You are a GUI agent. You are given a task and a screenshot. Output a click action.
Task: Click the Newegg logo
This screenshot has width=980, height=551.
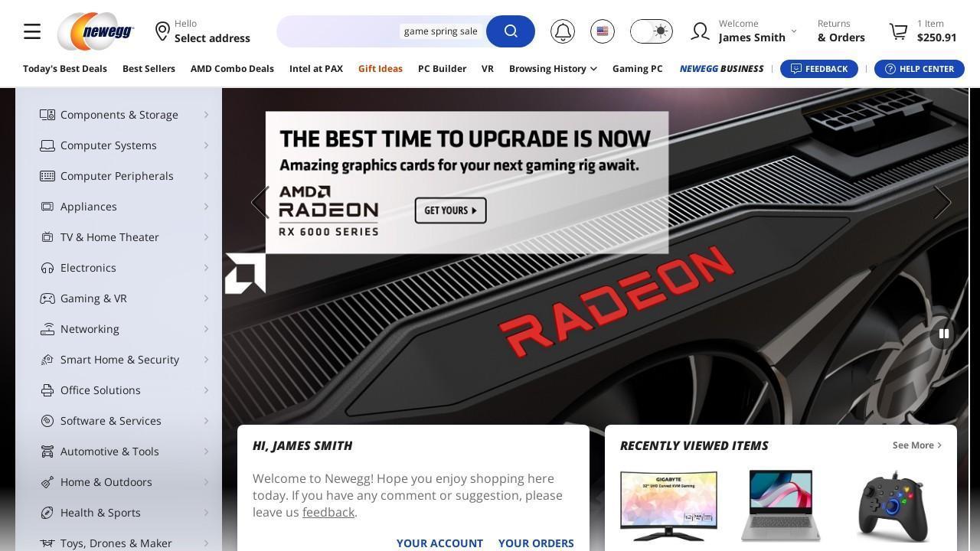[96, 31]
